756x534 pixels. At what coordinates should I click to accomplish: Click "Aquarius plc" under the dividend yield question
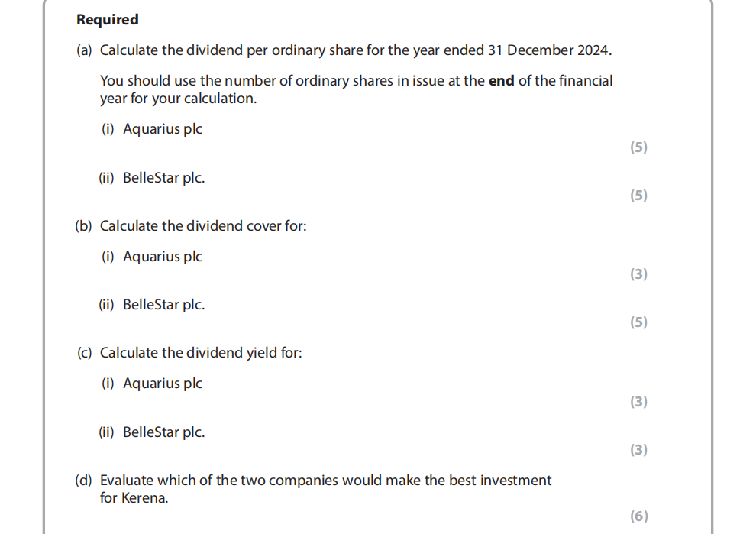point(162,384)
